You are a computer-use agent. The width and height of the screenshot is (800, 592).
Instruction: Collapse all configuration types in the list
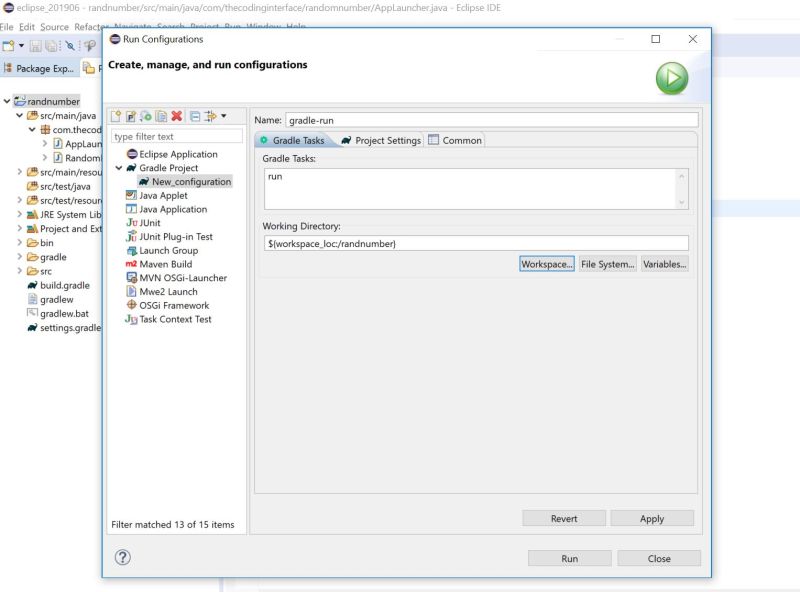click(x=194, y=117)
